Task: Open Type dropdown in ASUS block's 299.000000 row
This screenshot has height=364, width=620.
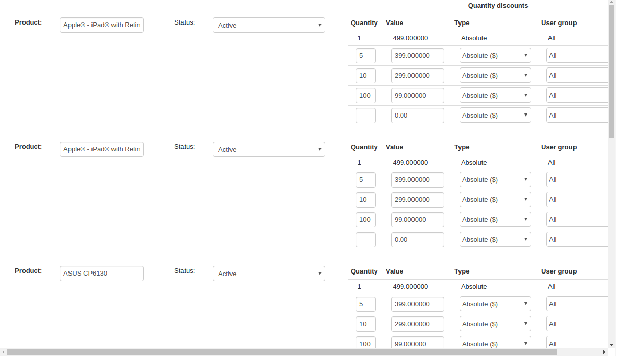Action: pyautogui.click(x=495, y=324)
